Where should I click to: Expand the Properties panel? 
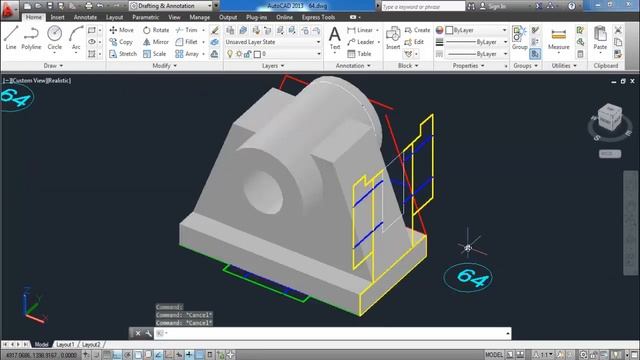(x=469, y=65)
